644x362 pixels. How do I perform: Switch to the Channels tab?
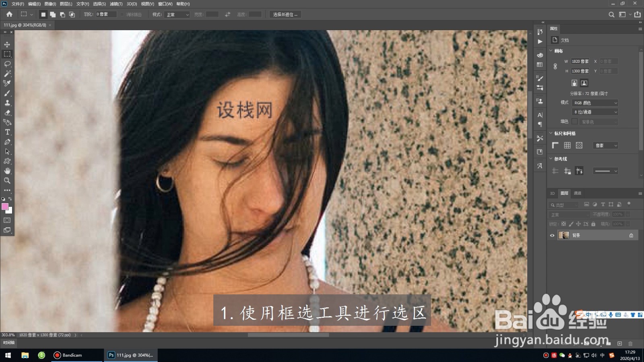pos(578,193)
